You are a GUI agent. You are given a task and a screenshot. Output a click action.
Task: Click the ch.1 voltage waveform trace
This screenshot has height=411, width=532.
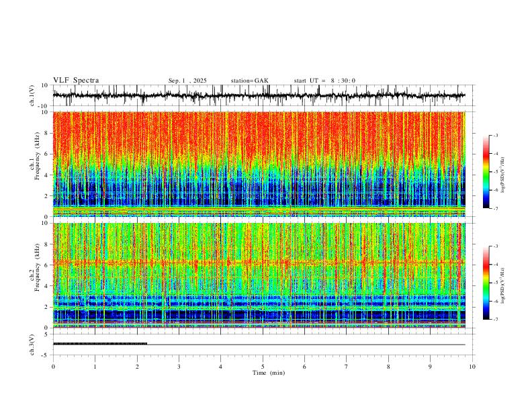pos(259,95)
